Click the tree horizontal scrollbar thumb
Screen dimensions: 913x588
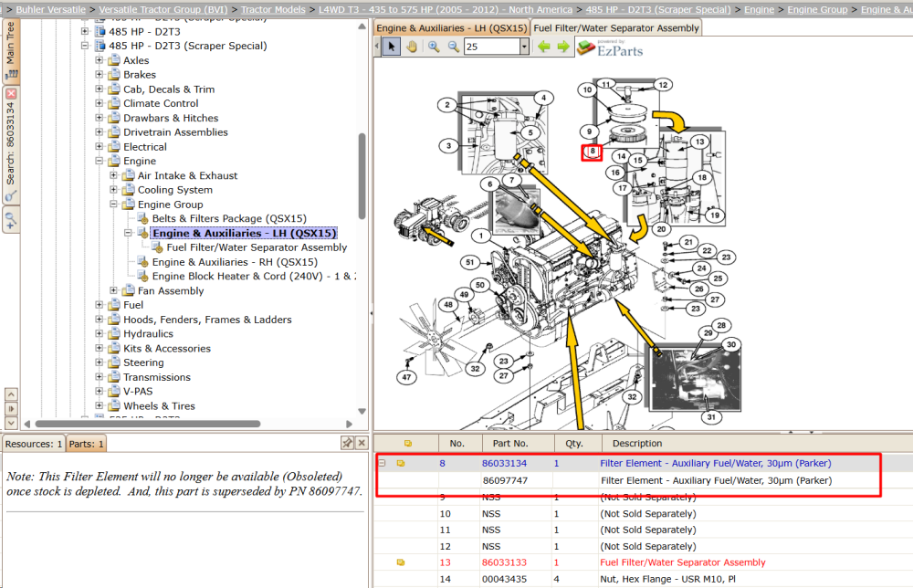(x=147, y=424)
